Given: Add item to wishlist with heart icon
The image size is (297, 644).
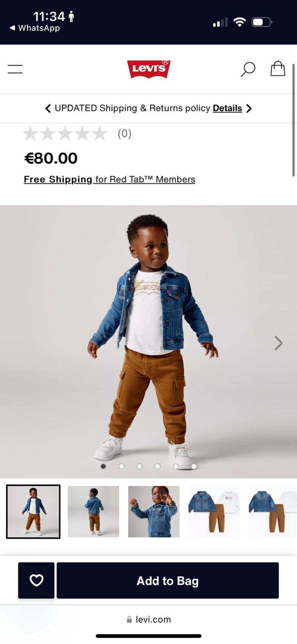Looking at the screenshot, I should [36, 580].
